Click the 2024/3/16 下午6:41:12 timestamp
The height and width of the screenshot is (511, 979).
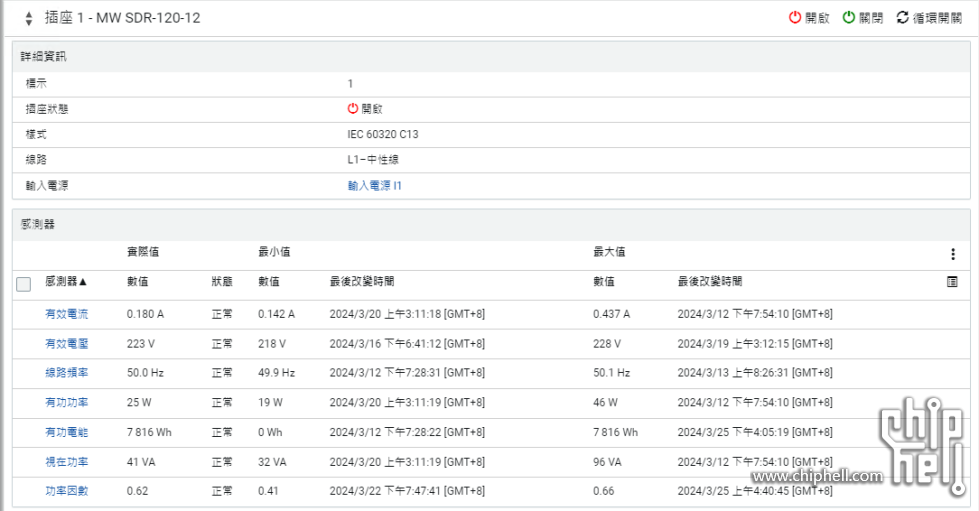click(407, 344)
